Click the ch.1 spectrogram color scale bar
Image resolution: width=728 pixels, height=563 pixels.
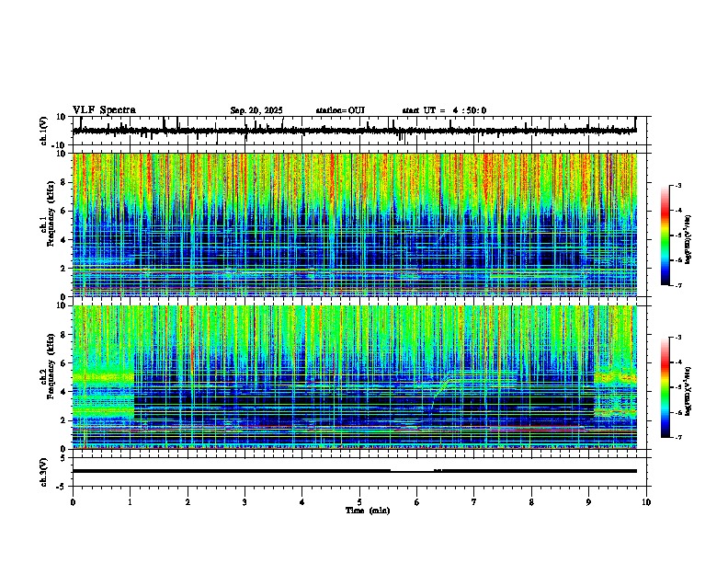point(665,235)
